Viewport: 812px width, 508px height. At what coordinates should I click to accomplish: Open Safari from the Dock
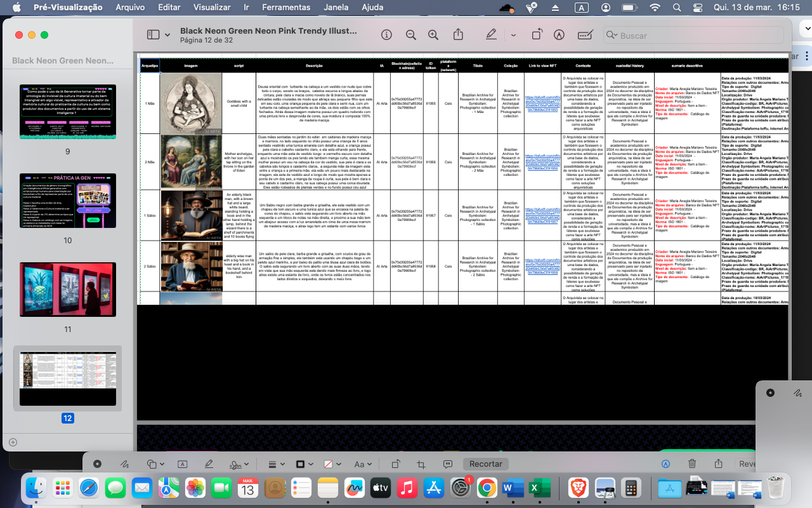(89, 488)
